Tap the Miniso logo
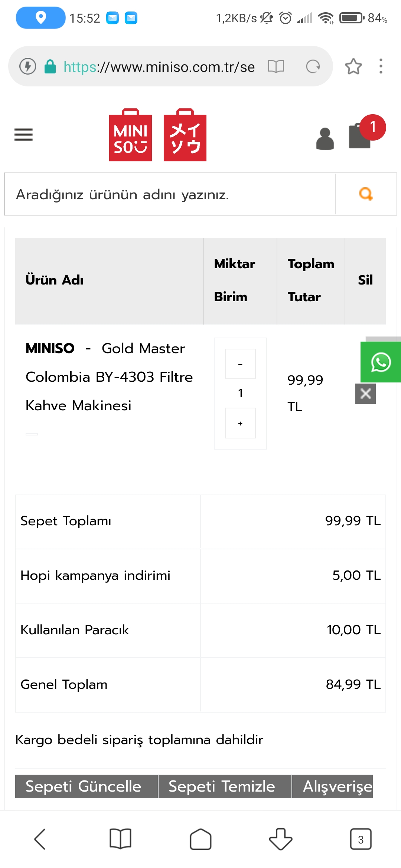This screenshot has width=401, height=868. click(x=157, y=135)
